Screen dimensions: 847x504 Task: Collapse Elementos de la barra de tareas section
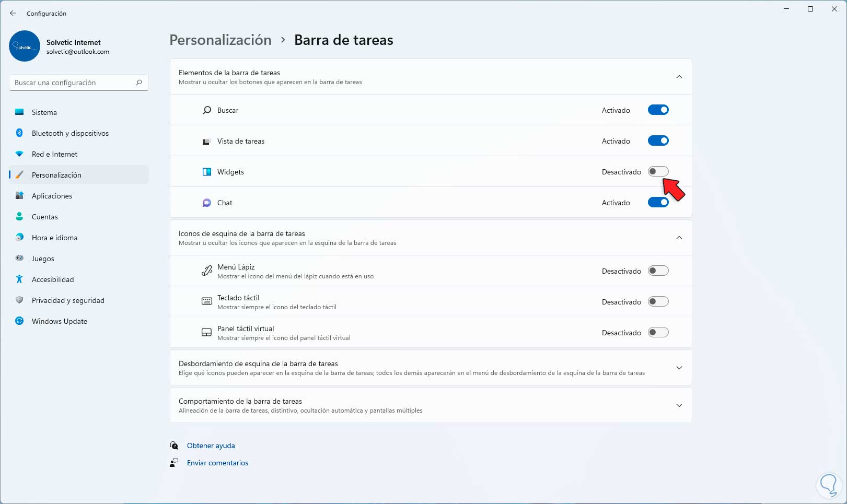tap(679, 77)
